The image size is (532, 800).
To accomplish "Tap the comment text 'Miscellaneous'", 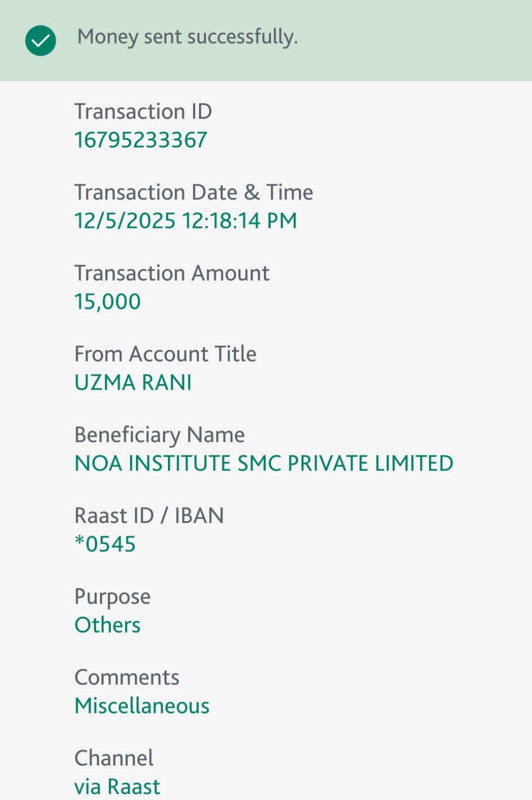I will coord(142,706).
